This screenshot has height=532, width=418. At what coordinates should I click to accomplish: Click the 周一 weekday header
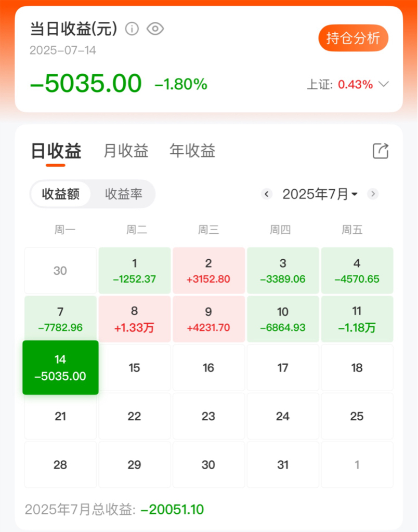(x=65, y=230)
